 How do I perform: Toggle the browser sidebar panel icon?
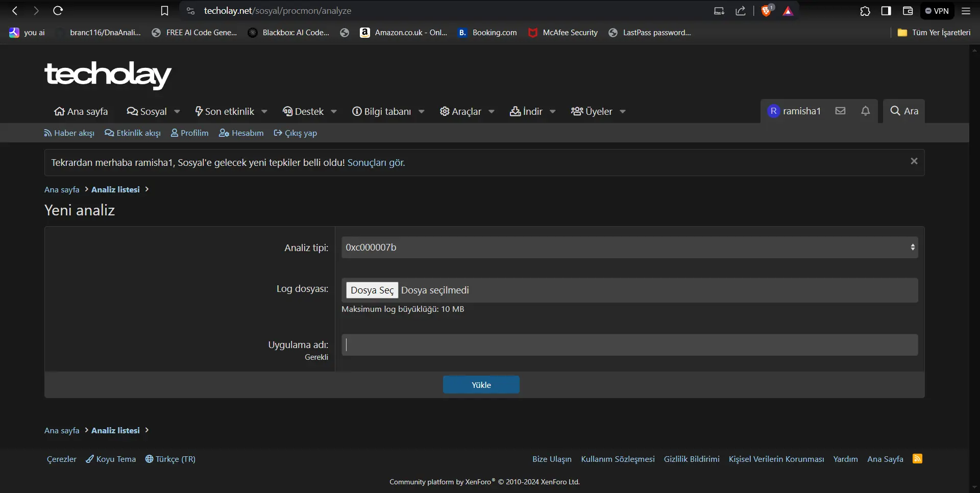(886, 11)
